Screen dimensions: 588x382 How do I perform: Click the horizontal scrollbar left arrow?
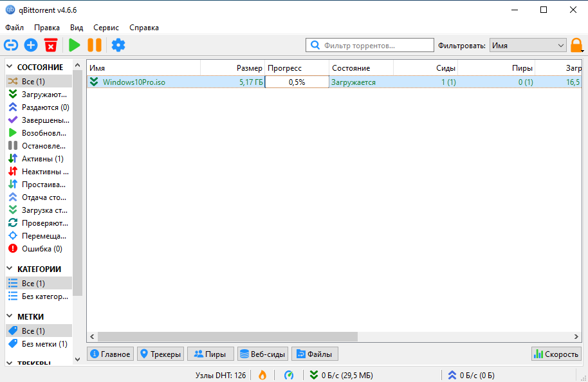(x=92, y=336)
